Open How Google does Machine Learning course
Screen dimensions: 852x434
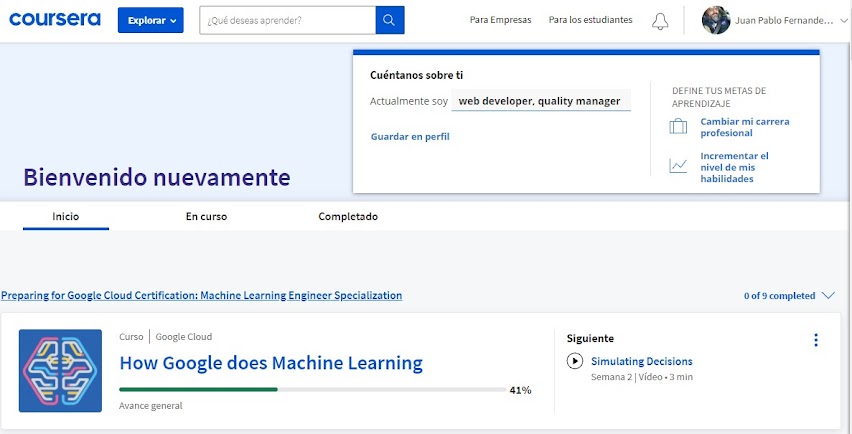click(x=271, y=362)
